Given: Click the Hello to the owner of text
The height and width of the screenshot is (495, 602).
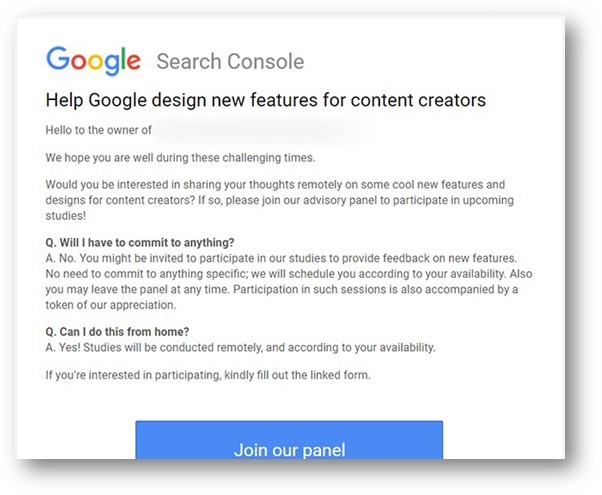Looking at the screenshot, I should (99, 130).
